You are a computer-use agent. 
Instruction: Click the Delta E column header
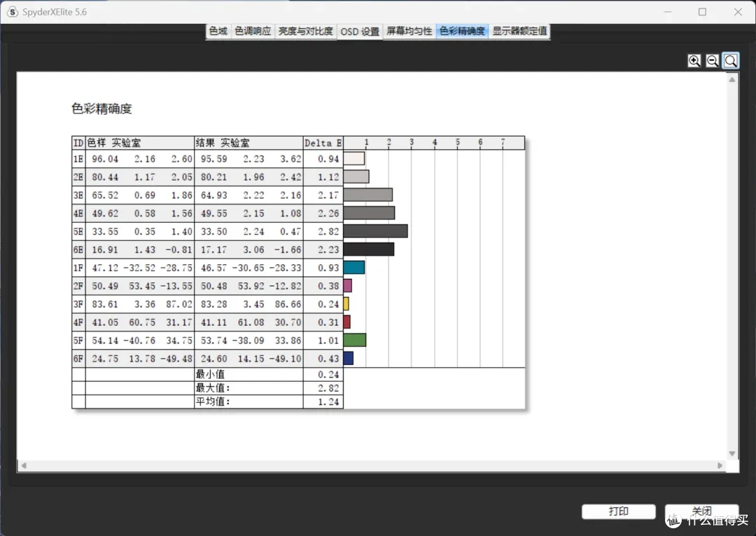click(323, 143)
